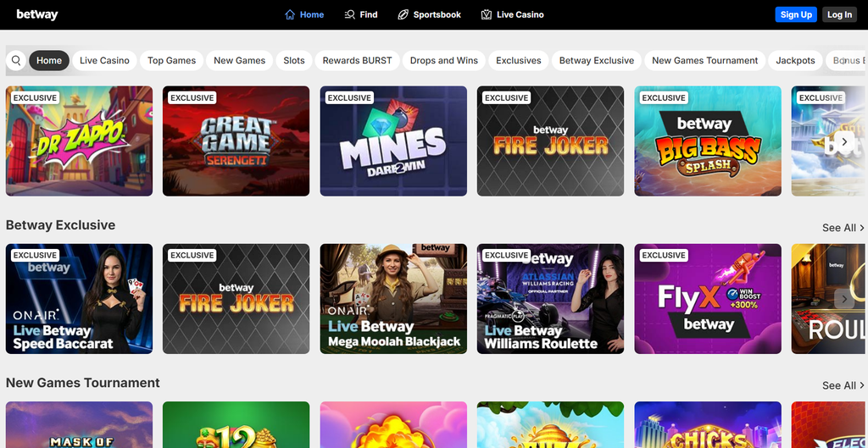Open the Dr Zappo game tile
Screen dimensions: 868x448
pyautogui.click(x=79, y=141)
